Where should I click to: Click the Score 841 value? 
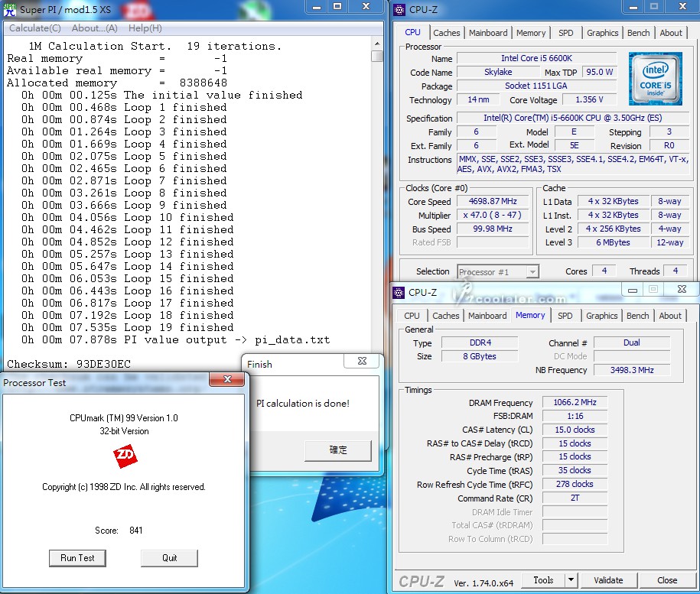[x=135, y=531]
